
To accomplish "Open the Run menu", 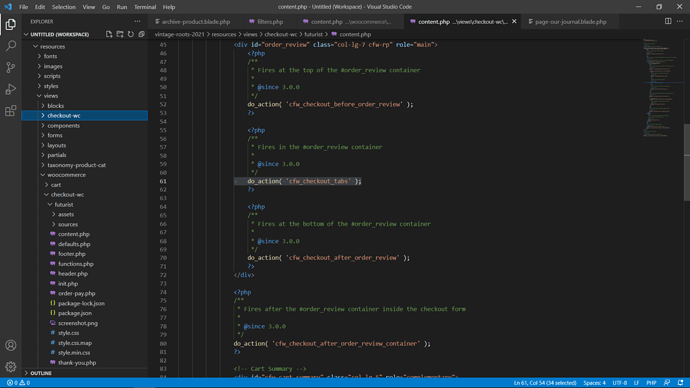I will point(121,7).
